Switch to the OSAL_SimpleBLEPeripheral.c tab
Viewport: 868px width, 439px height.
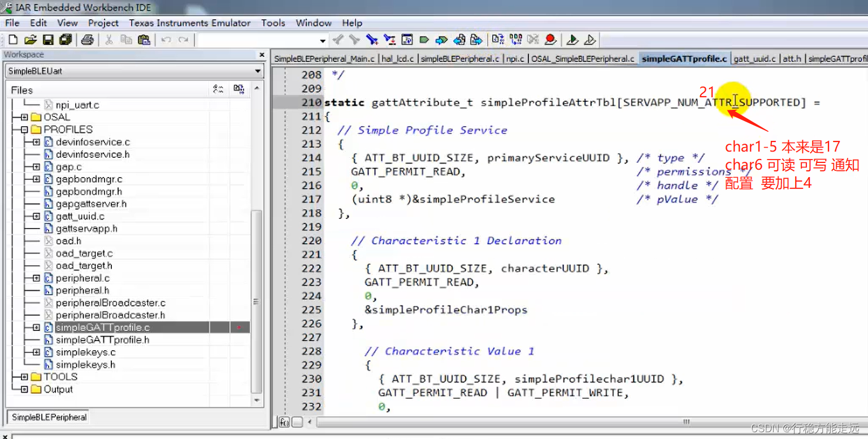click(x=583, y=58)
